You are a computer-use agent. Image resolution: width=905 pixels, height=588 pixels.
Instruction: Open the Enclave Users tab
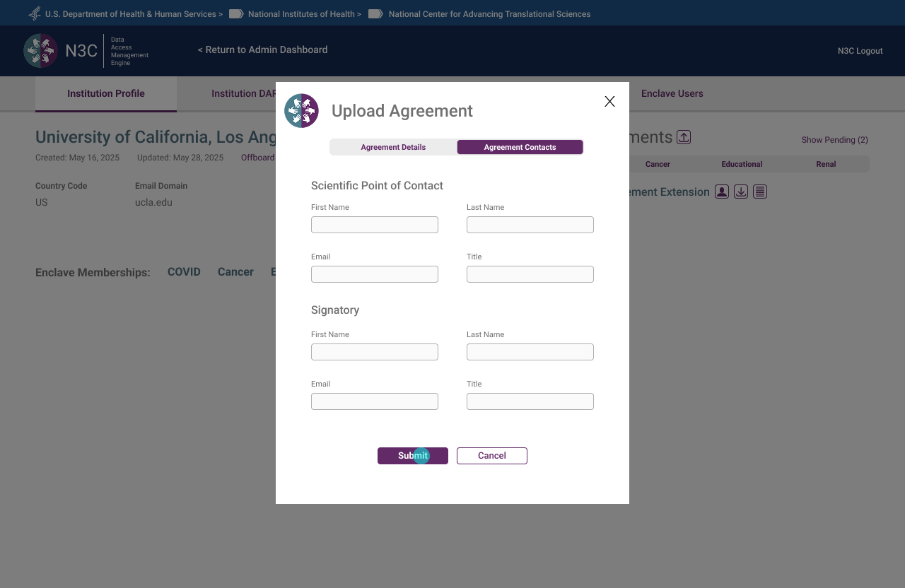pos(672,93)
